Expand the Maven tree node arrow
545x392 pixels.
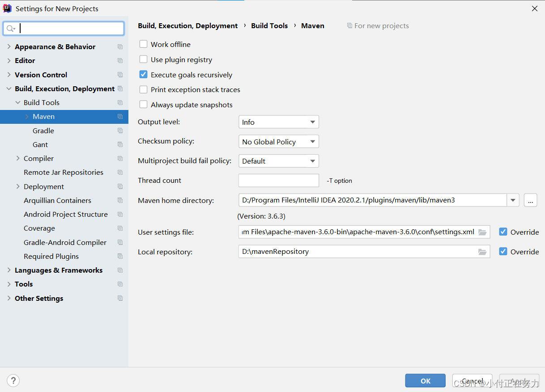tap(27, 117)
